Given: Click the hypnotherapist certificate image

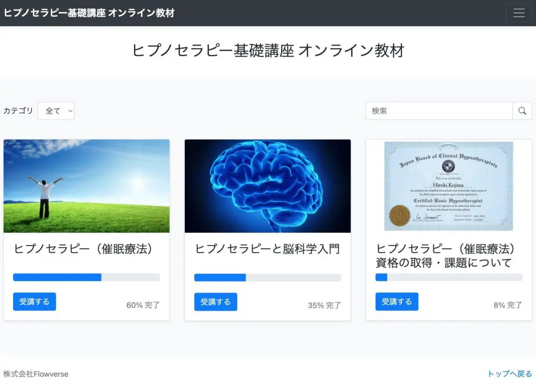Looking at the screenshot, I should click(x=449, y=186).
